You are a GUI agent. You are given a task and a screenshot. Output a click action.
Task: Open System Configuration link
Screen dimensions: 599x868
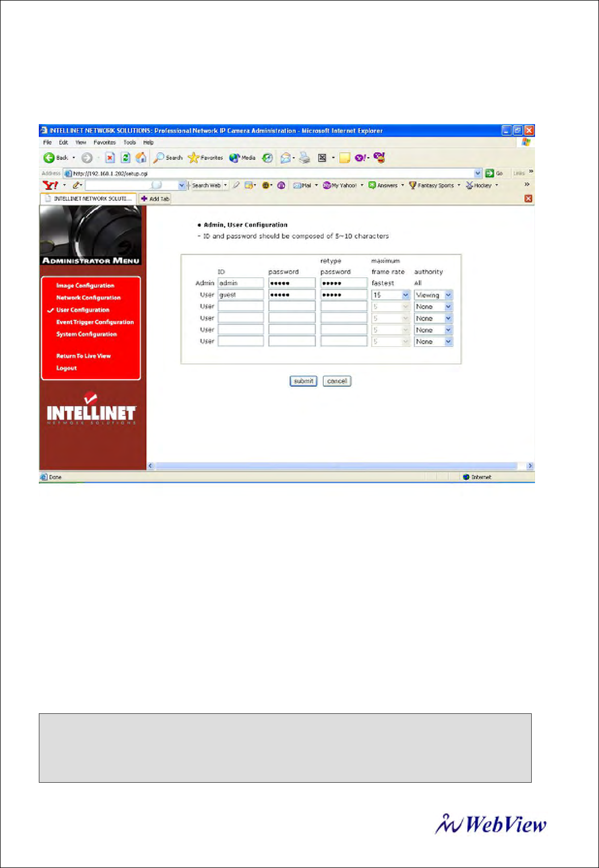pyautogui.click(x=86, y=334)
